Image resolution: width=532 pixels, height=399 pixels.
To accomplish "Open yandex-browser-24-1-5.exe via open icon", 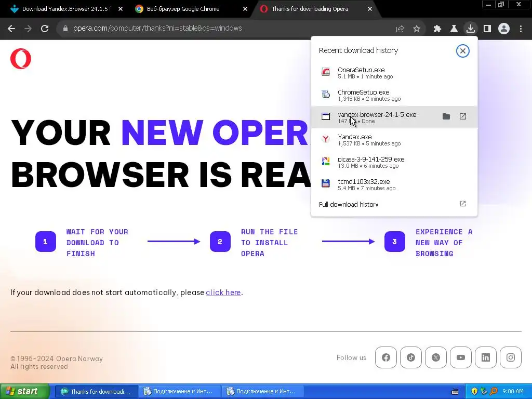I will pyautogui.click(x=463, y=117).
